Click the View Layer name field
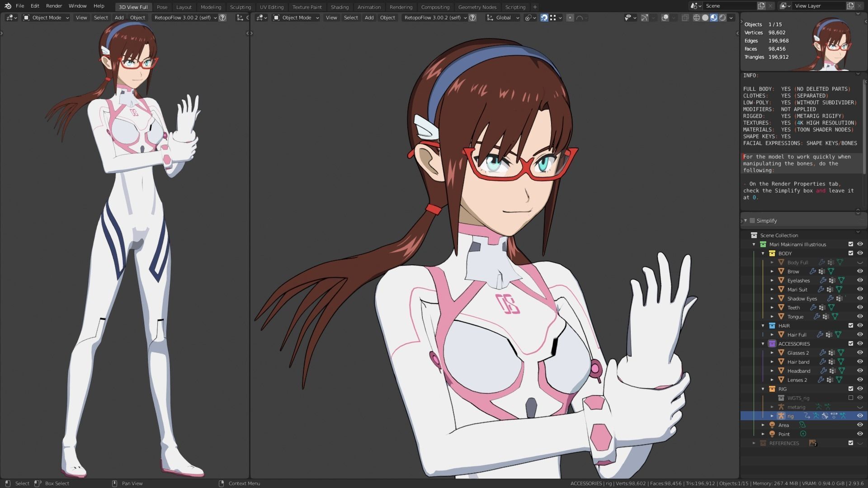The height and width of the screenshot is (488, 868). (818, 6)
